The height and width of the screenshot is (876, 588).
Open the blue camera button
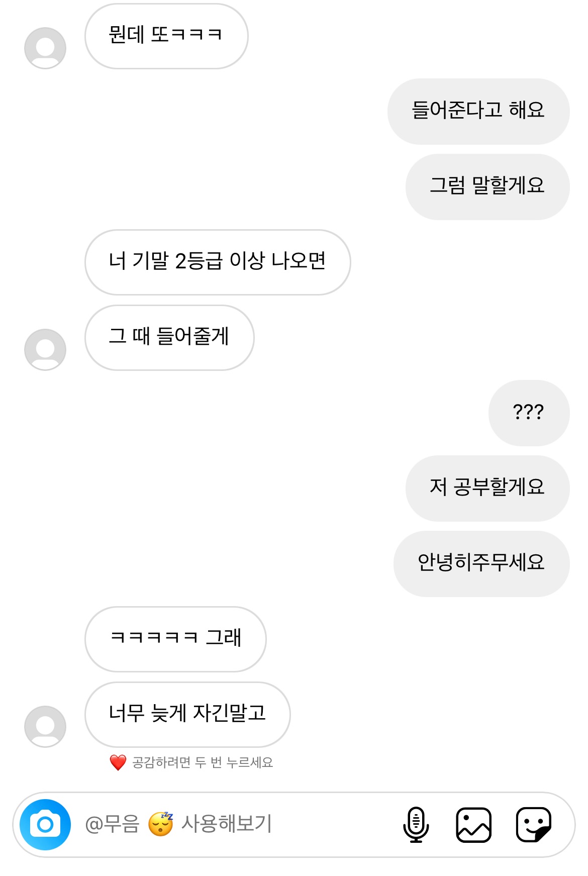tap(45, 824)
